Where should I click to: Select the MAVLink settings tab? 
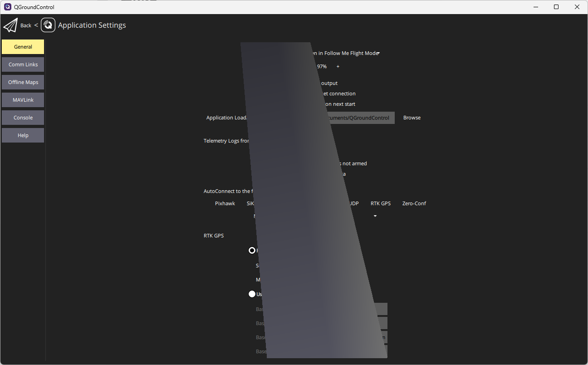[23, 100]
